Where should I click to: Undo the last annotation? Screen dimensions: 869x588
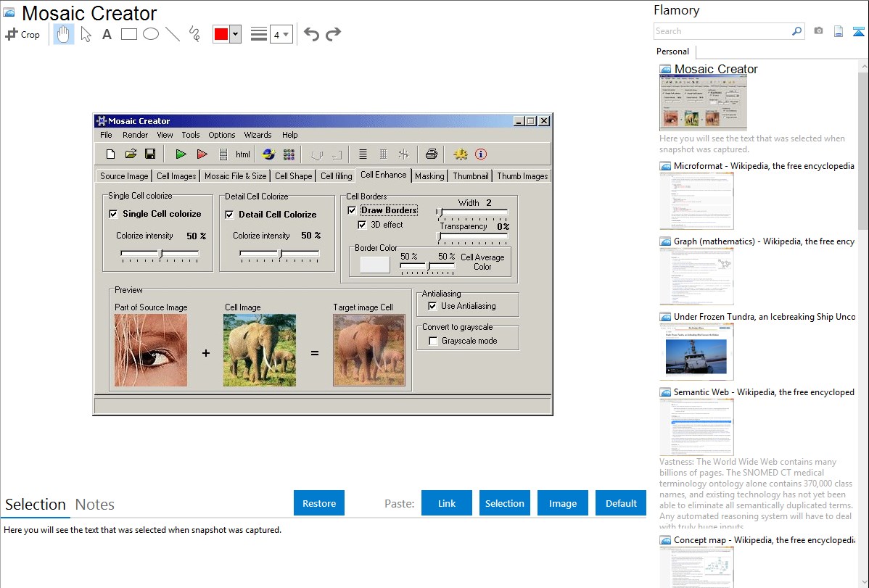311,34
